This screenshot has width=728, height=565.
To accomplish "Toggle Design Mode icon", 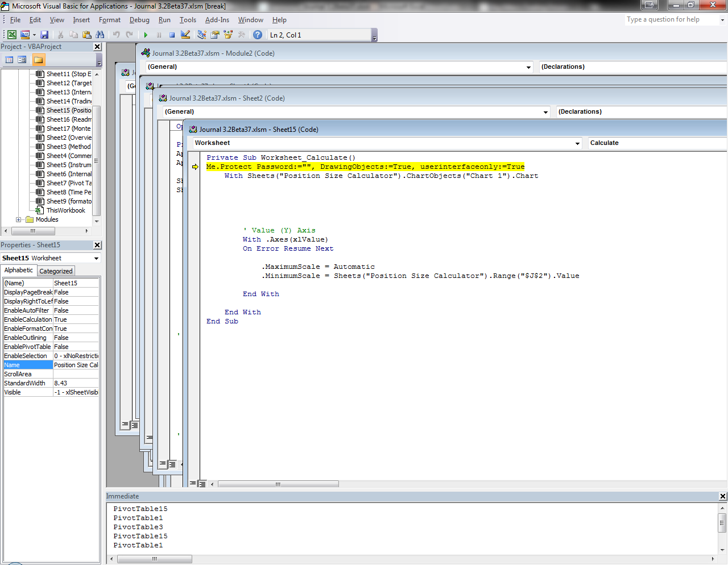I will click(185, 35).
